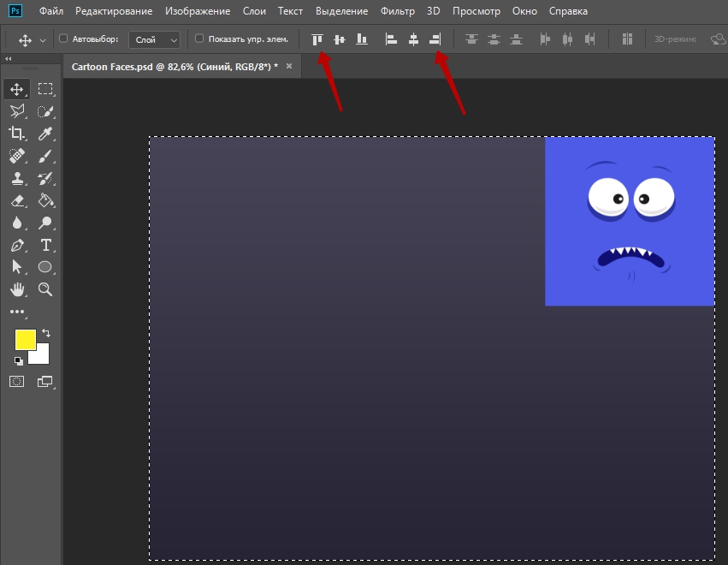728x565 pixels.
Task: Select the Crop tool
Action: (17, 134)
